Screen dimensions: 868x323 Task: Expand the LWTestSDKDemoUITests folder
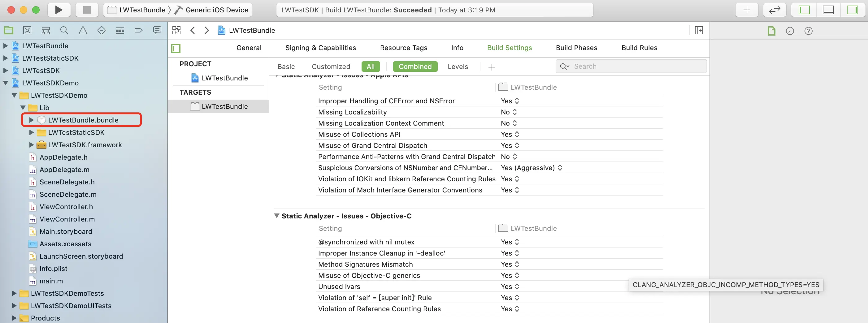14,306
